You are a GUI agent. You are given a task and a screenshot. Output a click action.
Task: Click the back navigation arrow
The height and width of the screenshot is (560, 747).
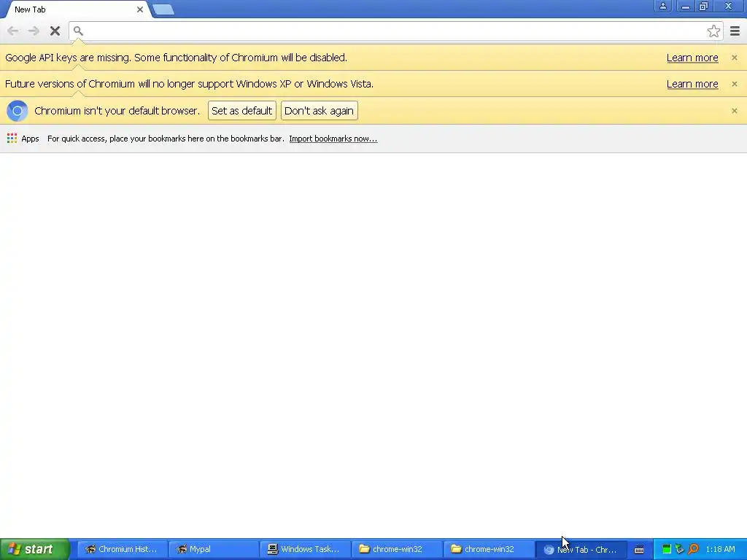tap(13, 31)
